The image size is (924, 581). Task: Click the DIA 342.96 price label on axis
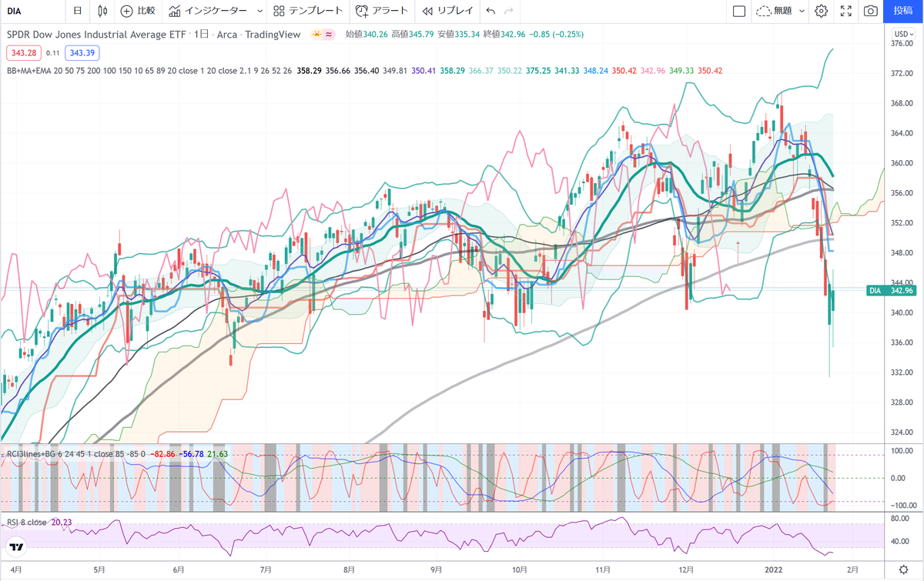[x=891, y=290]
